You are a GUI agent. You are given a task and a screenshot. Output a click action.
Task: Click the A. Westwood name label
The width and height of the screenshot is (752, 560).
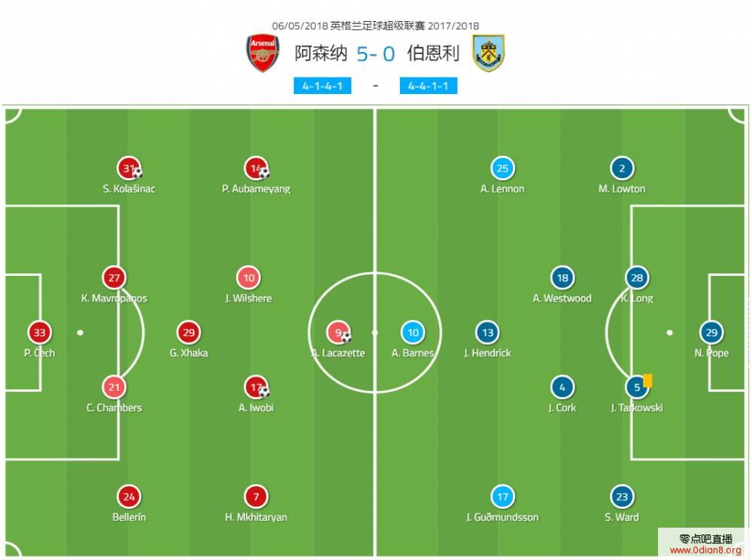coord(562,298)
